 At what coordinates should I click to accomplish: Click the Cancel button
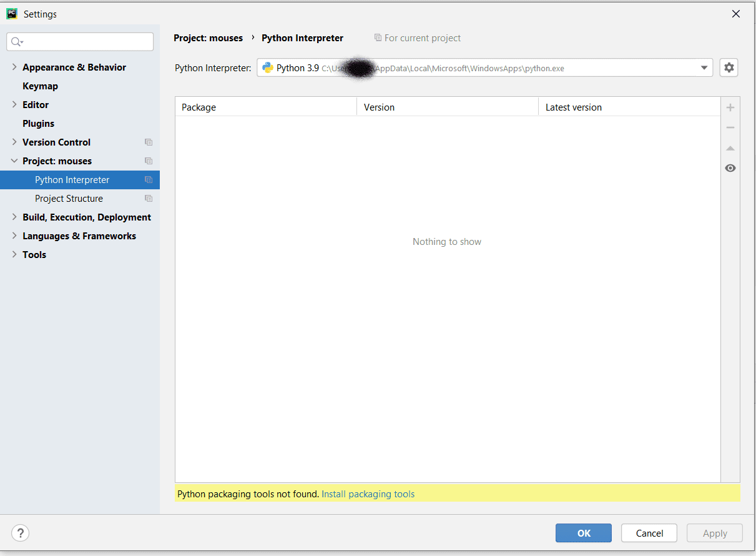(649, 533)
